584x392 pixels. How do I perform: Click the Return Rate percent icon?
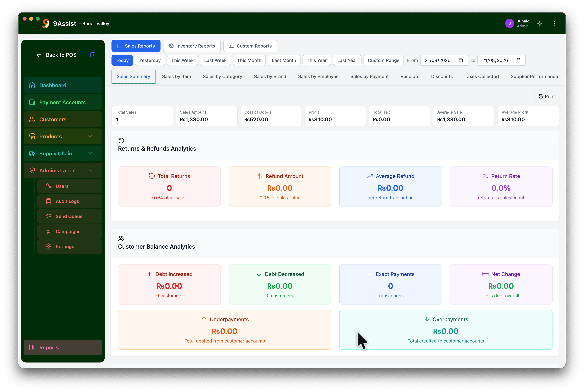pos(485,176)
